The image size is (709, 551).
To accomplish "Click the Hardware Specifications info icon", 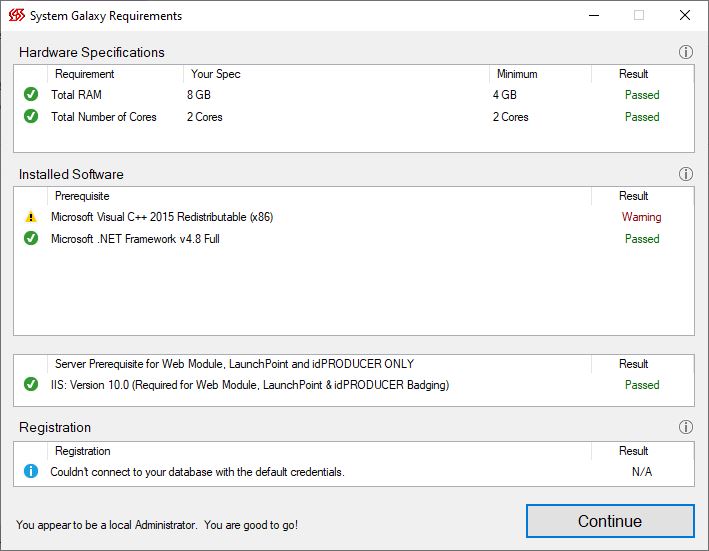I will click(x=685, y=52).
